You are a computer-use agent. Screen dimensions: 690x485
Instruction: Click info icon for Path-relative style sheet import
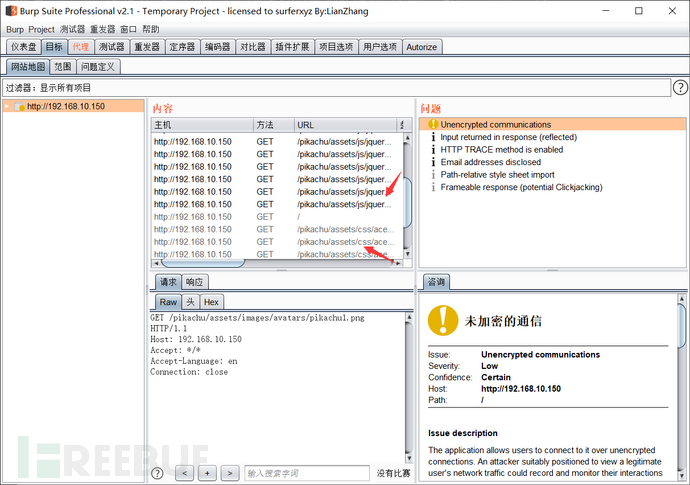(x=433, y=175)
